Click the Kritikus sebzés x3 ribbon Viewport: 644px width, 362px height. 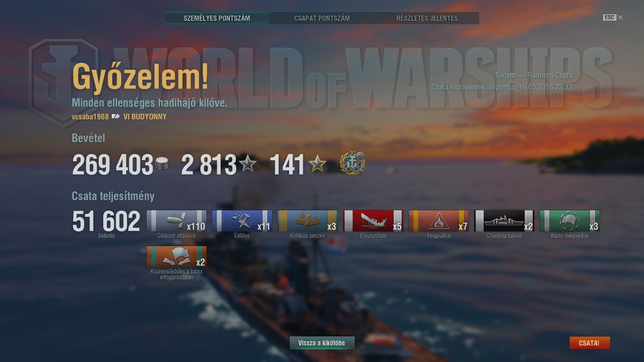pyautogui.click(x=307, y=221)
